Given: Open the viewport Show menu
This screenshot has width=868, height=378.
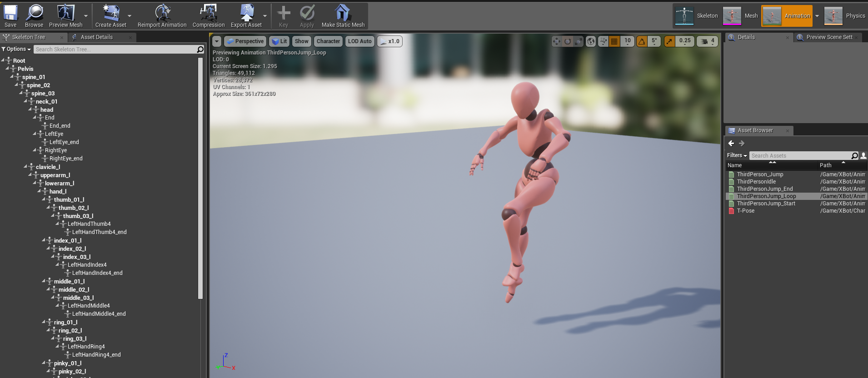Looking at the screenshot, I should [302, 41].
